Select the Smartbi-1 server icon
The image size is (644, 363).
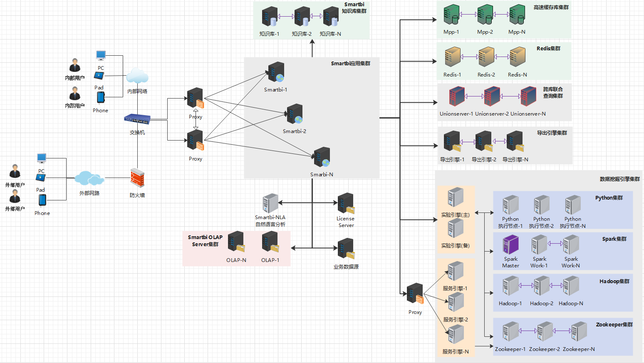(x=276, y=72)
